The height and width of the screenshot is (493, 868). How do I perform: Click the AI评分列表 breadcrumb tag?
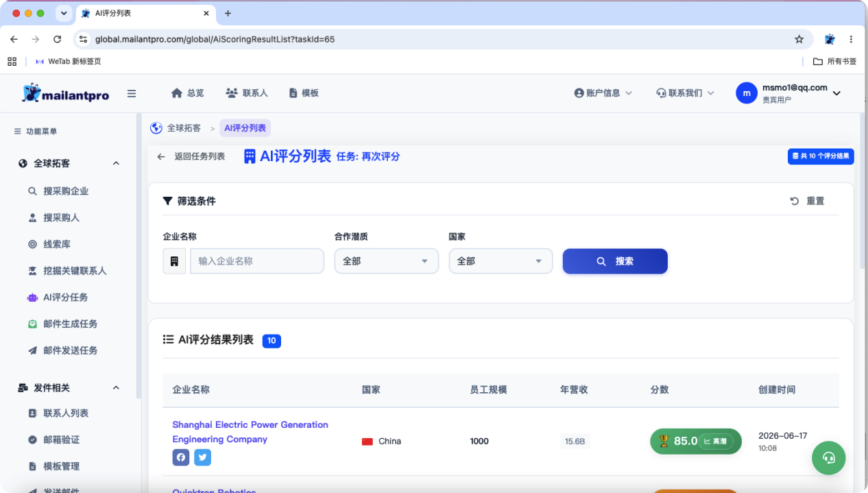pos(245,128)
